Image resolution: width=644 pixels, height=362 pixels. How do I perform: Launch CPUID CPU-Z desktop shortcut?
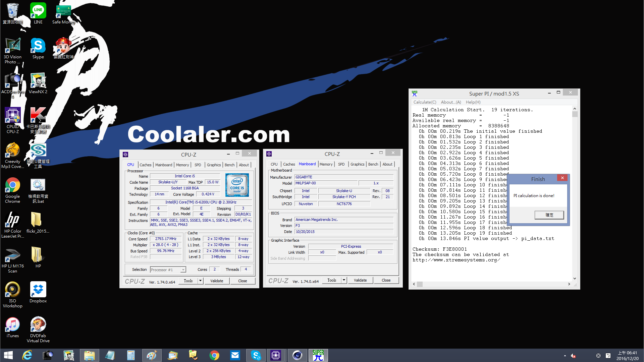pos(13,120)
